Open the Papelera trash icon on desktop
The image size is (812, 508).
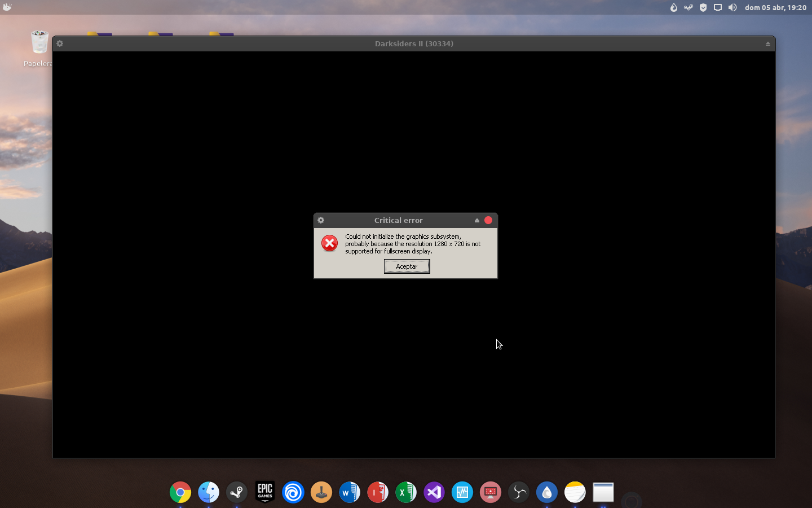click(x=39, y=43)
